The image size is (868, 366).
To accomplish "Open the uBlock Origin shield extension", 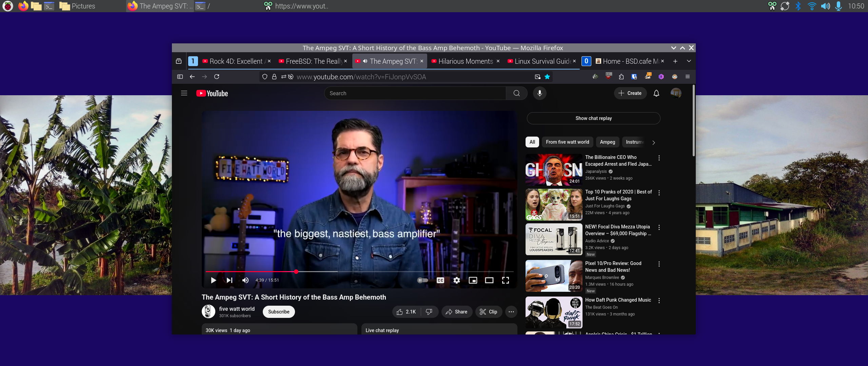I will pyautogui.click(x=609, y=76).
